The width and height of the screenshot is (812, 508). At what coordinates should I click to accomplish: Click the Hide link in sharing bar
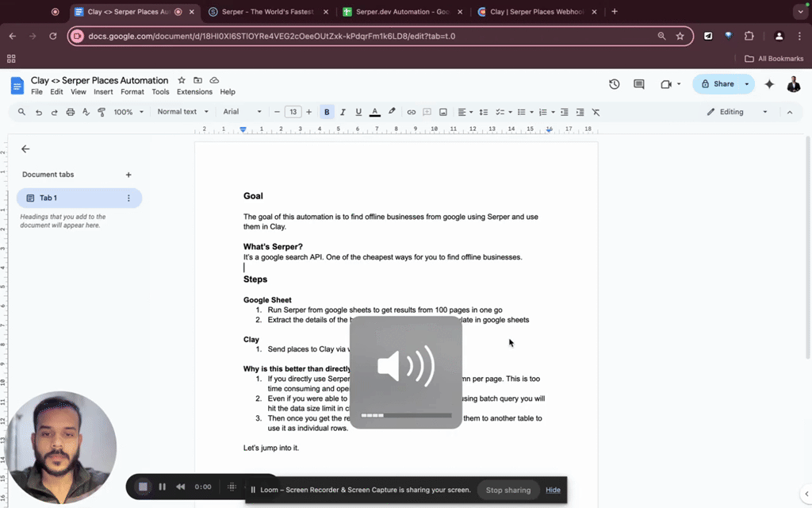(x=553, y=490)
